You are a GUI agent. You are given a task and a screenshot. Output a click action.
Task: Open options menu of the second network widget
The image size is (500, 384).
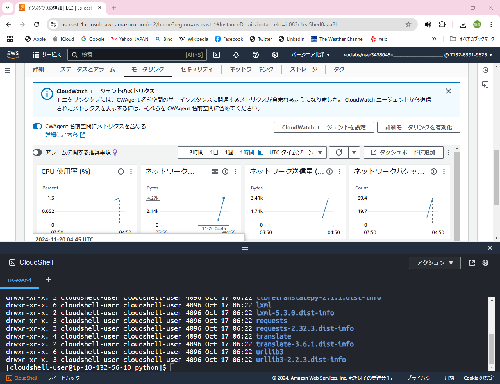tap(235, 171)
